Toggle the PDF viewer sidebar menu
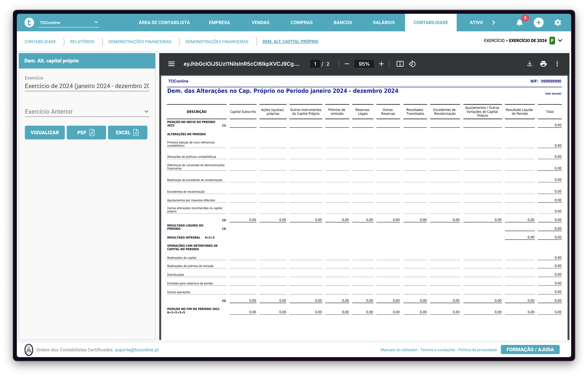The height and width of the screenshot is (377, 588). click(171, 64)
